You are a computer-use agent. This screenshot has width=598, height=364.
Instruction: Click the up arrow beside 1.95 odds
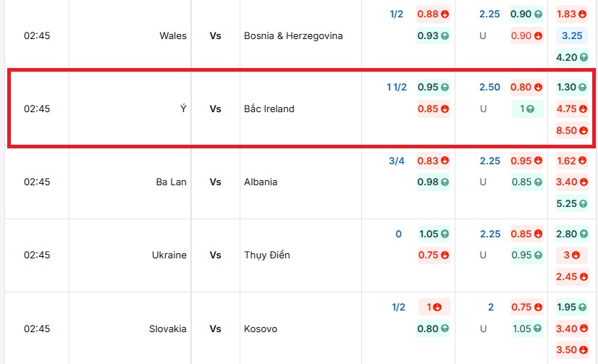click(583, 307)
